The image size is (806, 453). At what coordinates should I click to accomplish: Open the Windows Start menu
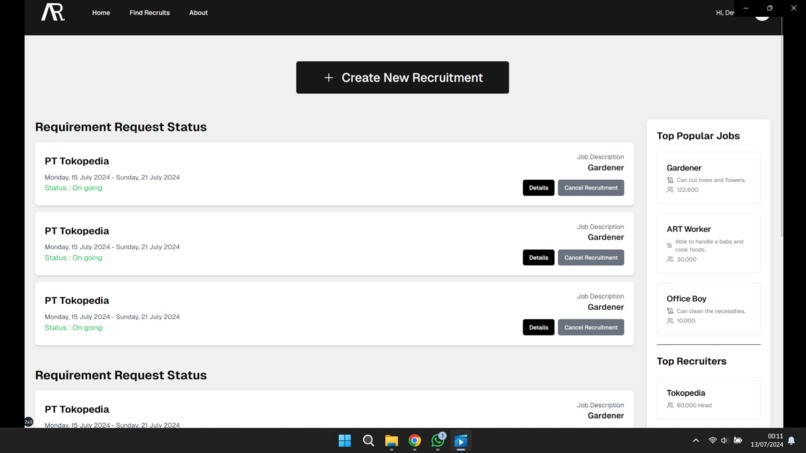pyautogui.click(x=345, y=441)
